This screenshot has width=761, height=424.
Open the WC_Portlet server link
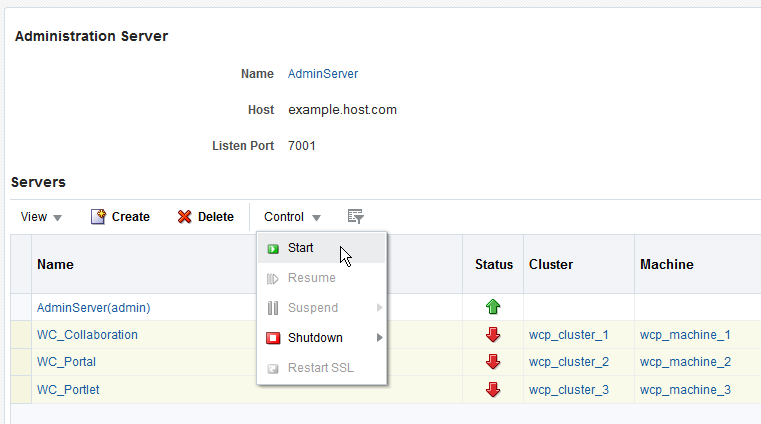[68, 390]
